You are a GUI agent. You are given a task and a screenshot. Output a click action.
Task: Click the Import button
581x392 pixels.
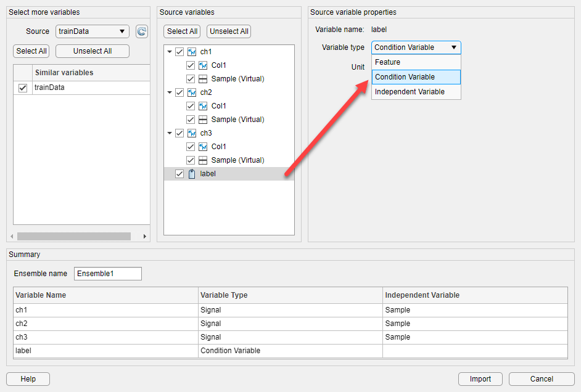480,379
